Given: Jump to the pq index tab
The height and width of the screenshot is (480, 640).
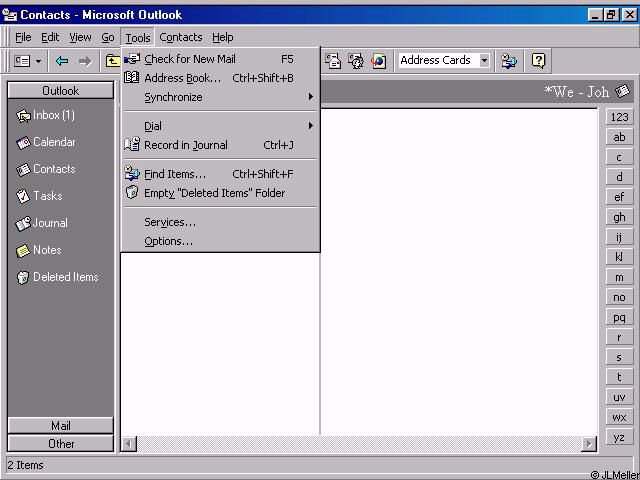Looking at the screenshot, I should coord(619,317).
